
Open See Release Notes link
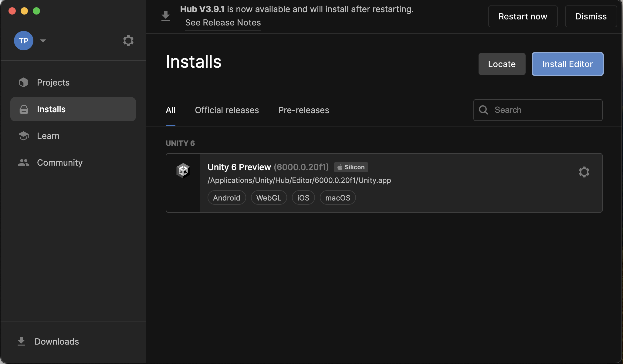click(223, 22)
